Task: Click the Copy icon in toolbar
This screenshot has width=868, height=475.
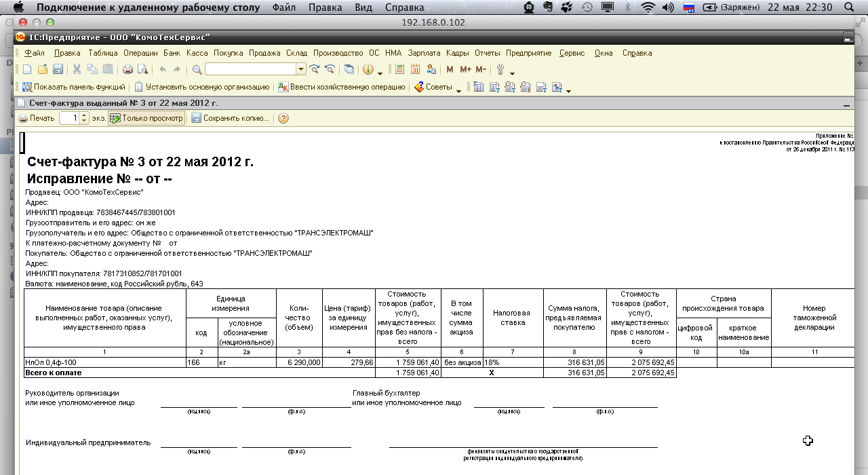Action: coord(92,69)
